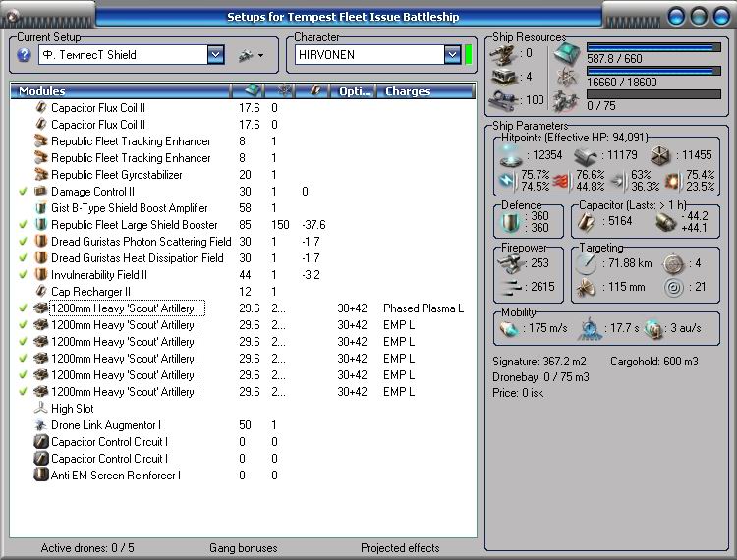This screenshot has height=560, width=737.
Task: Open Projected effects in the status bar
Action: [x=400, y=548]
